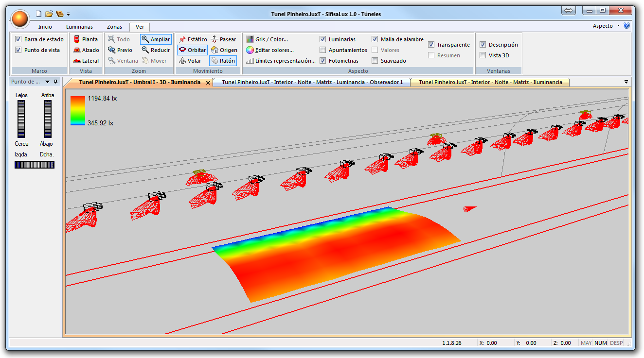
Task: Open a file using folder icon
Action: pyautogui.click(x=49, y=14)
